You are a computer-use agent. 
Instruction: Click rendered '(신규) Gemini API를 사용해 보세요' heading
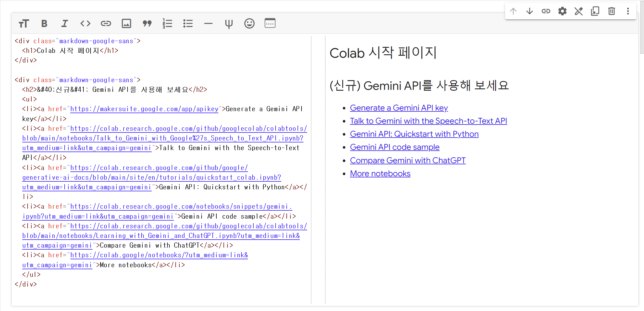tap(419, 85)
